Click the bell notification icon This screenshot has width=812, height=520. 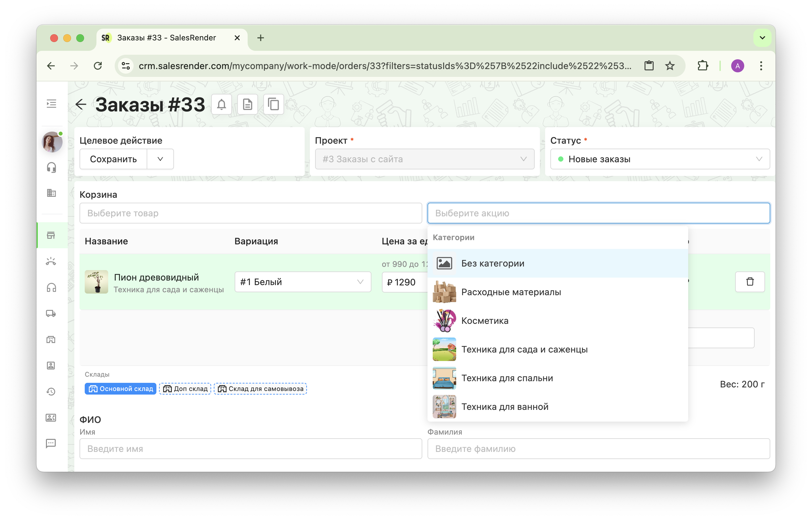click(x=222, y=105)
